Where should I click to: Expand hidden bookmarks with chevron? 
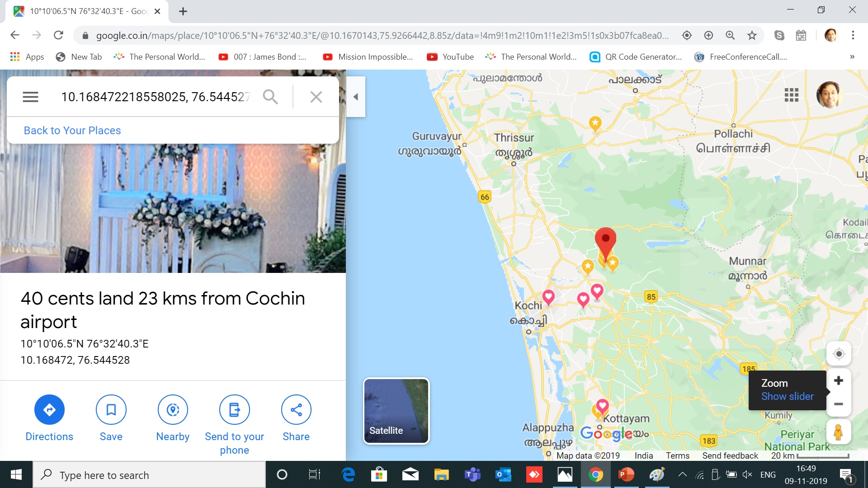point(852,57)
